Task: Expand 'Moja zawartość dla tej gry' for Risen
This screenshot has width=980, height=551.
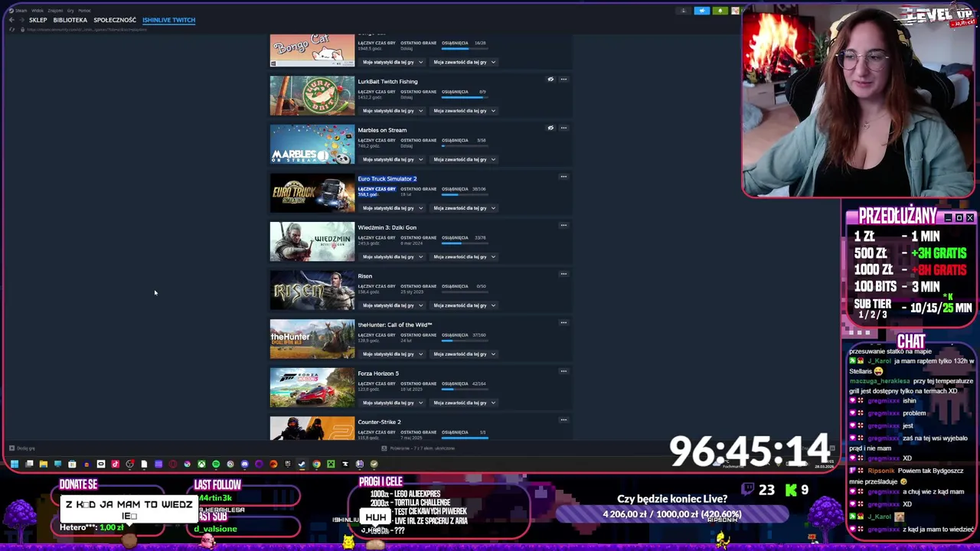Action: point(464,305)
